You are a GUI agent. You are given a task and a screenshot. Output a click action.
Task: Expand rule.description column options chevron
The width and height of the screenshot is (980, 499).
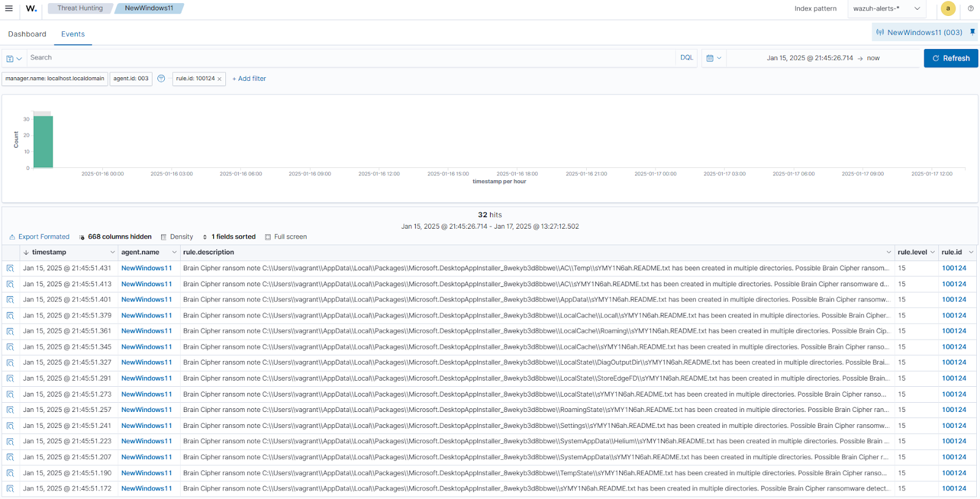tap(889, 253)
